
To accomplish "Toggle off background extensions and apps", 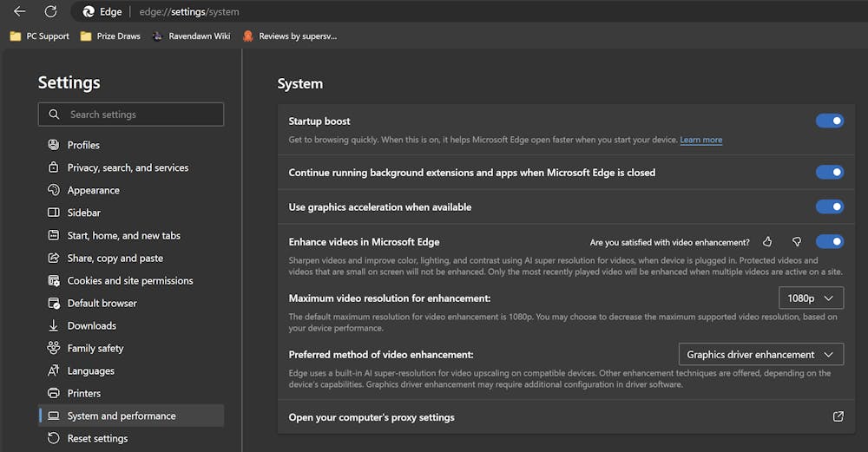I will 829,173.
